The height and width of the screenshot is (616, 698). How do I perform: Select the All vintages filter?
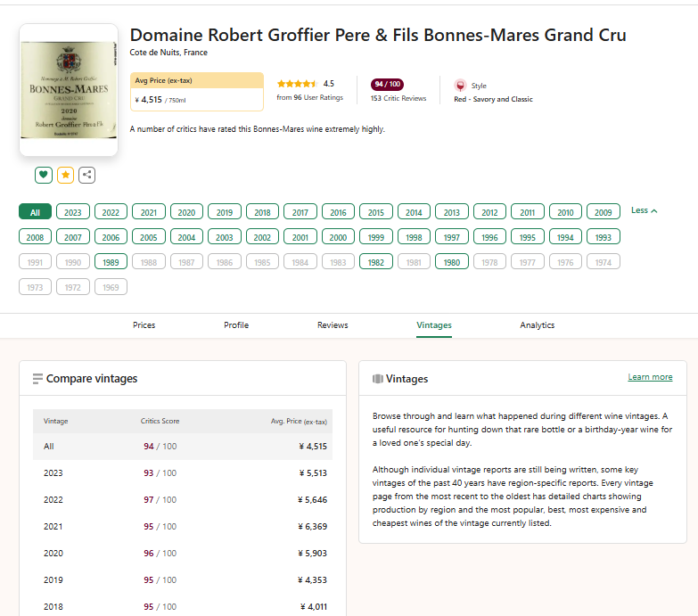coord(35,212)
